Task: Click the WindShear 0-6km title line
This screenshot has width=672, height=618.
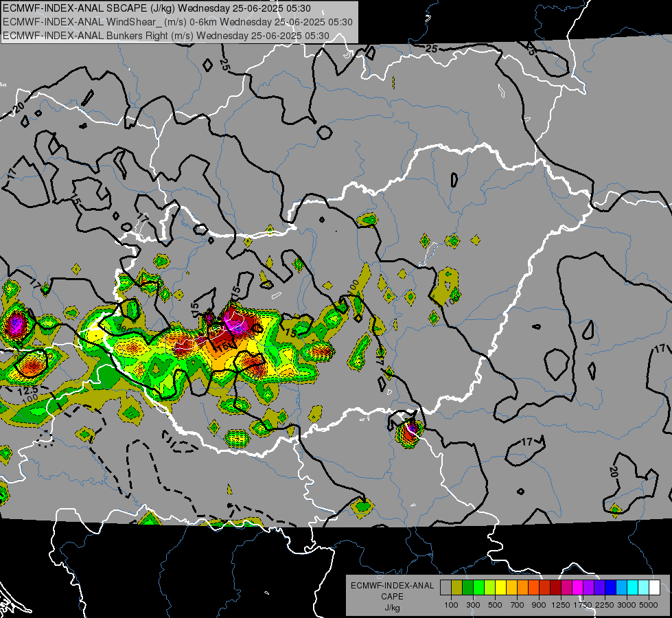Action: [x=177, y=22]
